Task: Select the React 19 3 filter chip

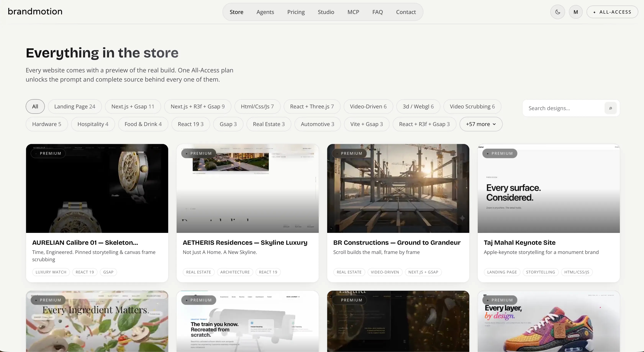Action: [x=191, y=124]
